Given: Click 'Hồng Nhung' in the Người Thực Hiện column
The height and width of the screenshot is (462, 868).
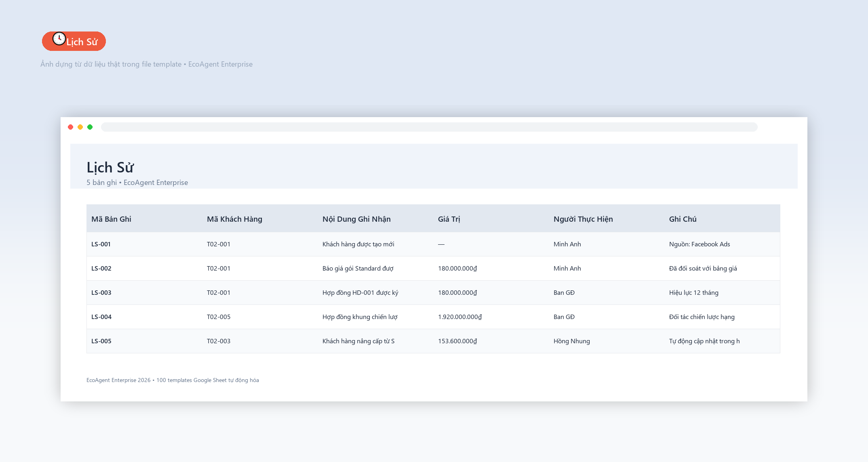Looking at the screenshot, I should [572, 341].
